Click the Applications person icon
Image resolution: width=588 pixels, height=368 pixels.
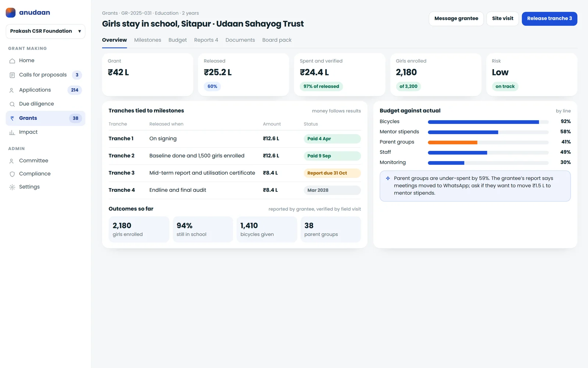pos(12,90)
